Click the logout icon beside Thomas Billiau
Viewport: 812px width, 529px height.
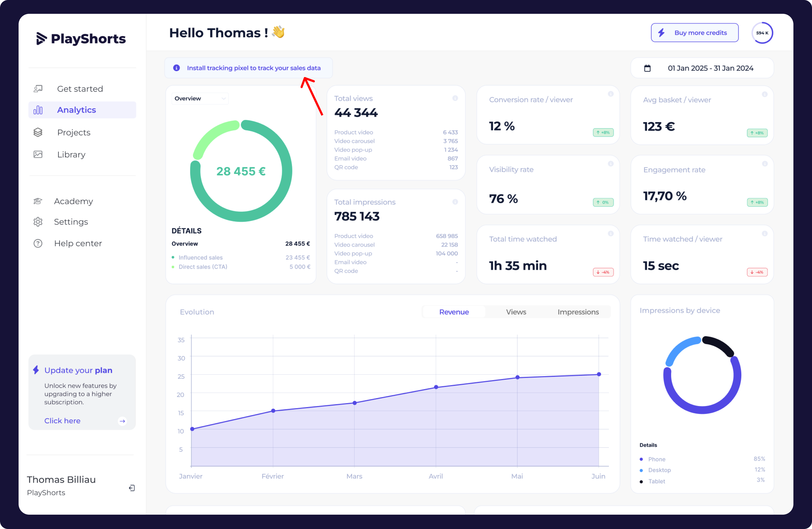[x=132, y=488]
